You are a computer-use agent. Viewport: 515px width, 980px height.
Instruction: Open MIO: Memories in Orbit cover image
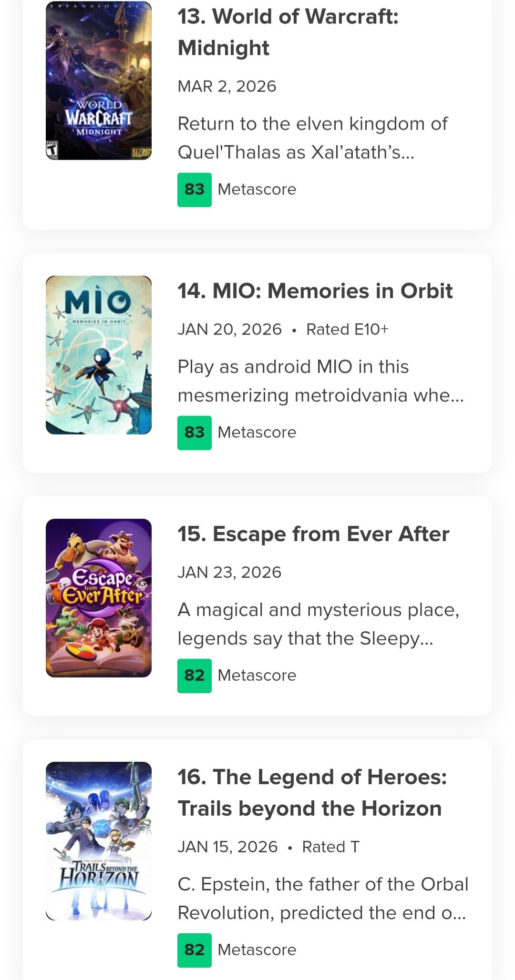point(99,355)
